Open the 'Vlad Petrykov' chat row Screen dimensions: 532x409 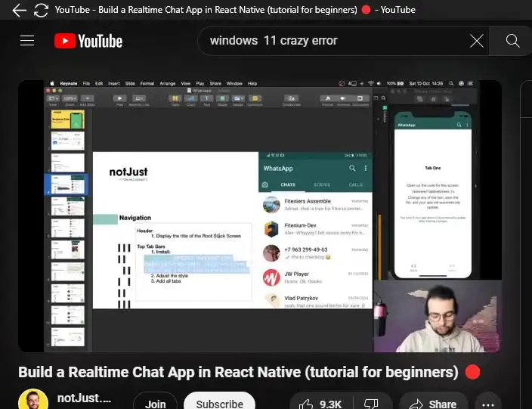[x=316, y=301]
